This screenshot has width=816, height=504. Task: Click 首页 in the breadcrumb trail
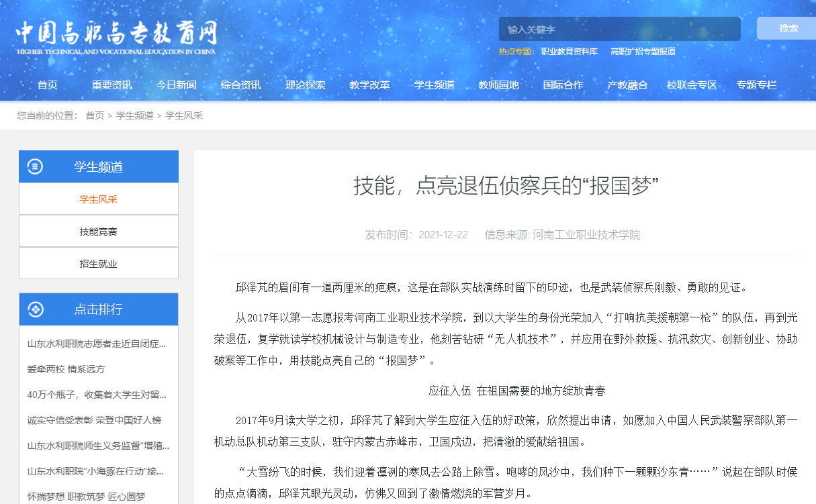point(95,115)
